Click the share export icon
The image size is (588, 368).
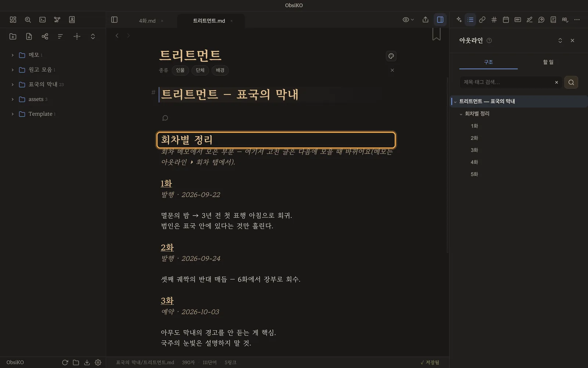click(425, 20)
